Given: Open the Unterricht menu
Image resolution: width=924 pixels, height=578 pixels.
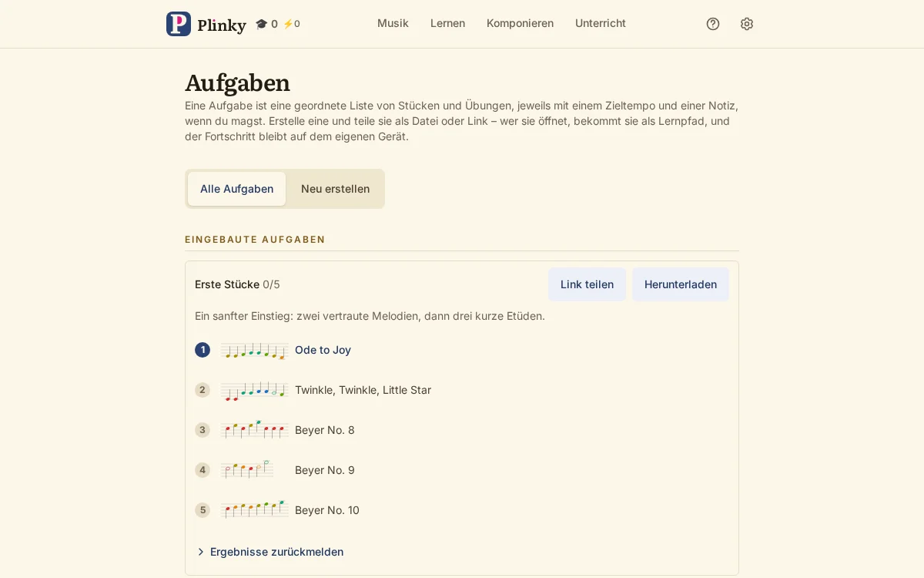Looking at the screenshot, I should [x=601, y=23].
